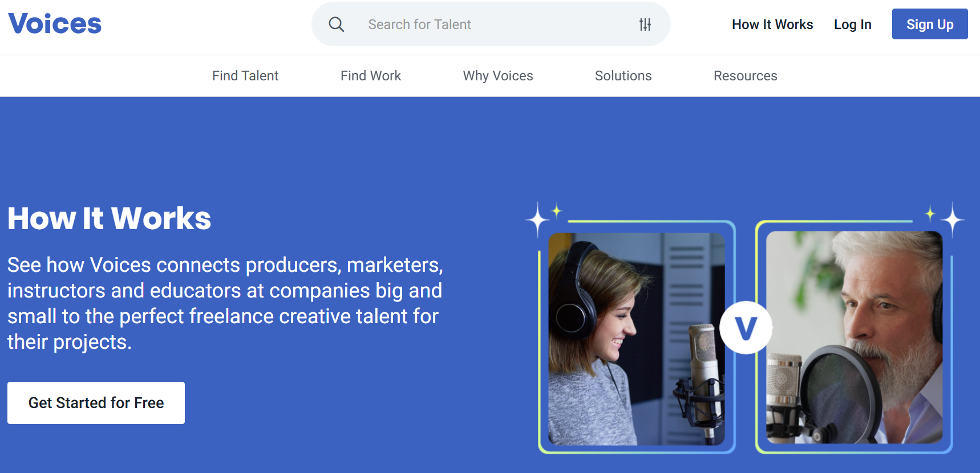Click the Voices logo
The image size is (980, 473).
click(55, 24)
